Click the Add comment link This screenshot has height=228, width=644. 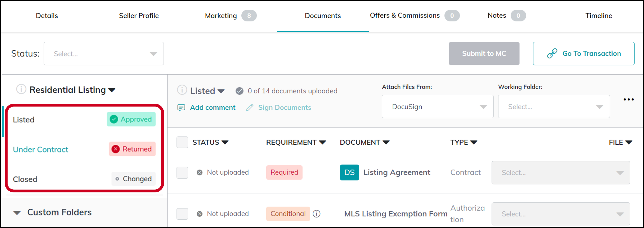pos(213,108)
